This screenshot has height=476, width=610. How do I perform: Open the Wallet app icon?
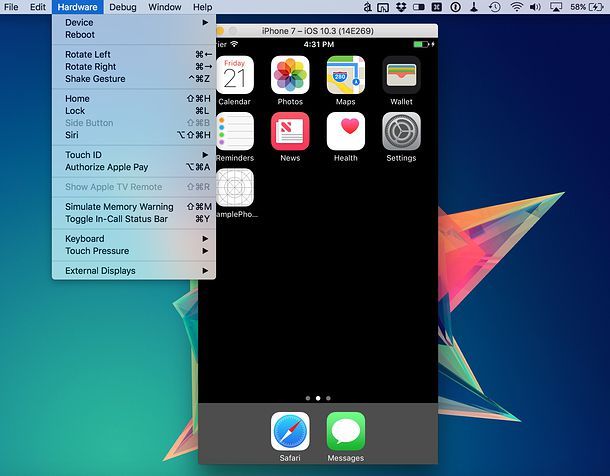coord(401,75)
